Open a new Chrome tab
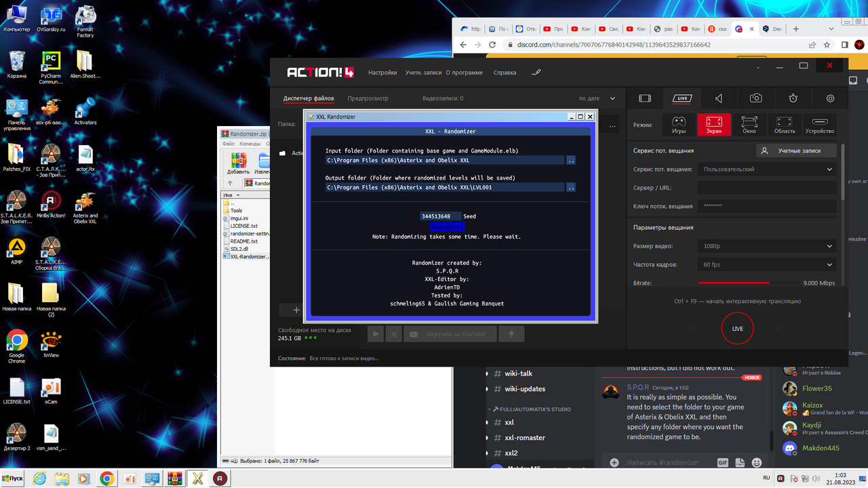 coord(796,29)
